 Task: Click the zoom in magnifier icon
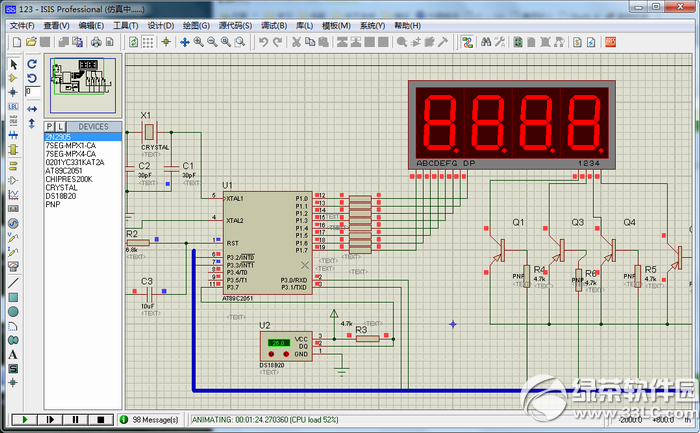(x=199, y=42)
